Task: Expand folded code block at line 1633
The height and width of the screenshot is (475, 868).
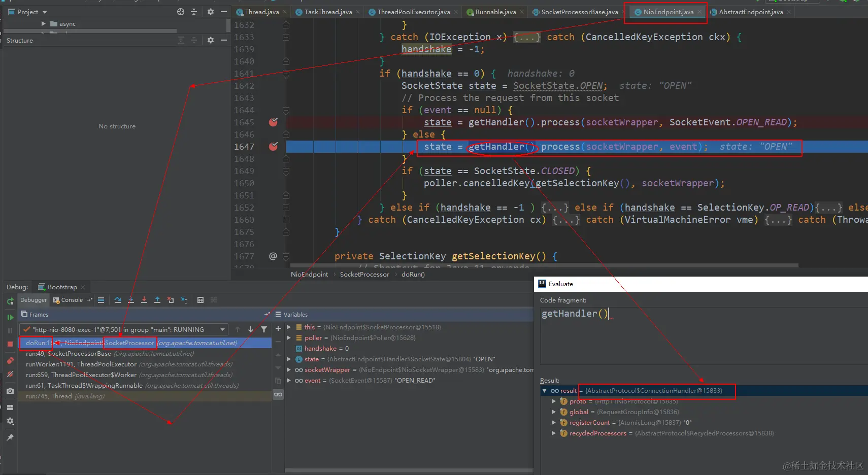Action: point(286,37)
